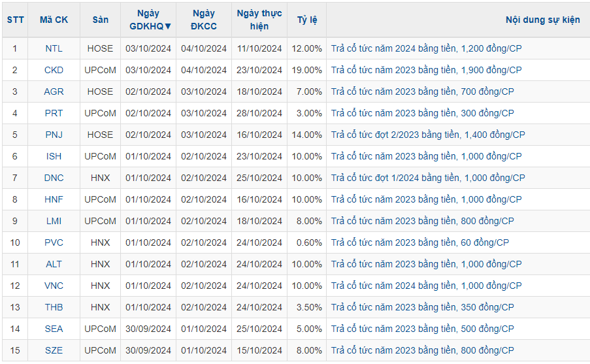
Task: Open the 350 đồng/CP dividend event
Action: pyautogui.click(x=422, y=307)
